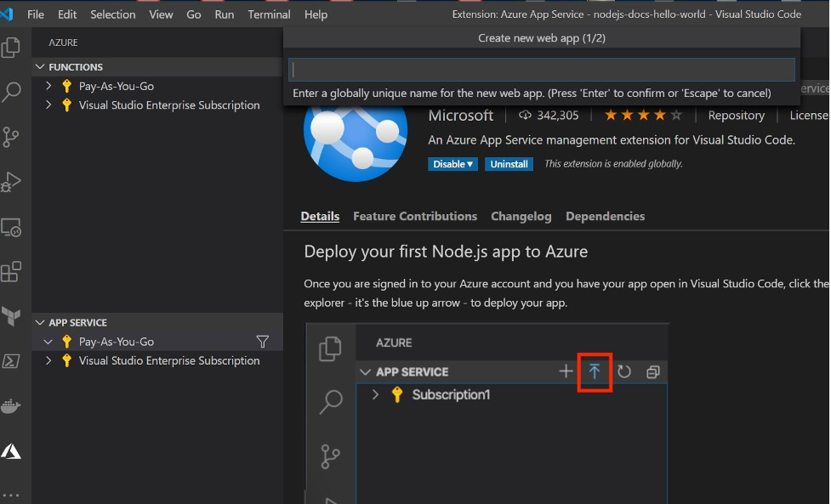Viewport: 831px width, 504px height.
Task: Open the File menu
Action: tap(36, 14)
